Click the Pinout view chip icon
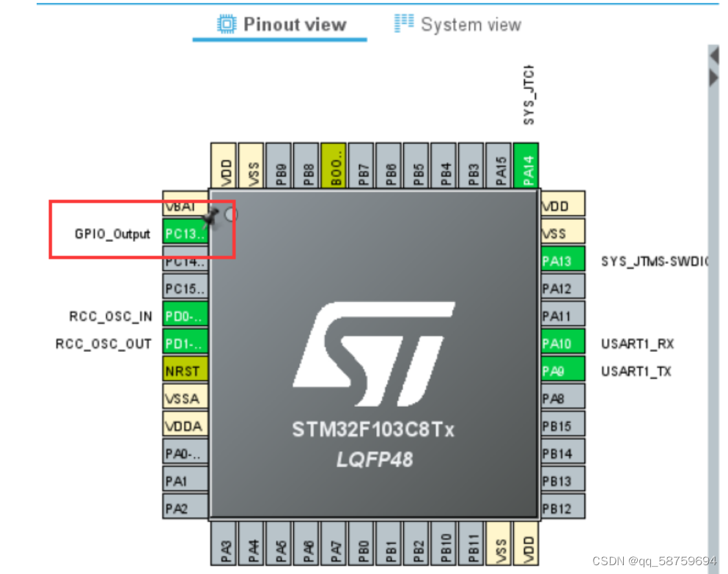This screenshot has width=728, height=574. click(227, 23)
